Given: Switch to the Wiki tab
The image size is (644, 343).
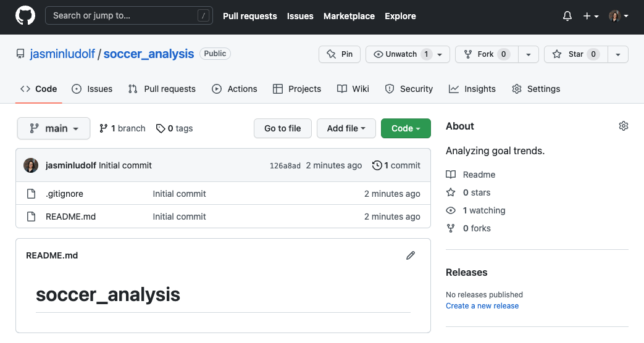Looking at the screenshot, I should pyautogui.click(x=353, y=89).
